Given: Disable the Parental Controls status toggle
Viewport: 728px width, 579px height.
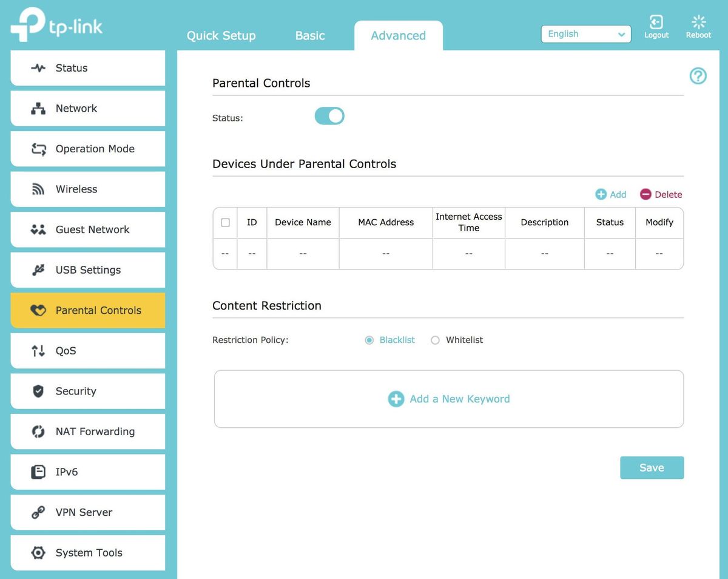Looking at the screenshot, I should tap(329, 116).
